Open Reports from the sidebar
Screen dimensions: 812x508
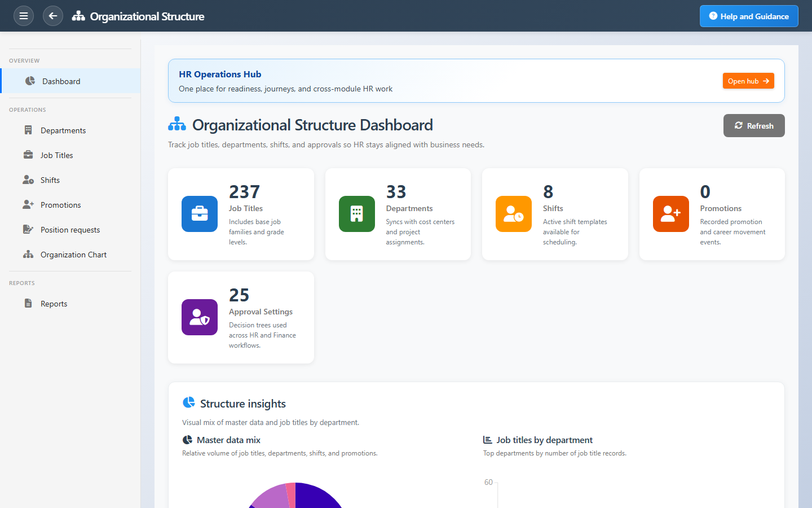70,304
